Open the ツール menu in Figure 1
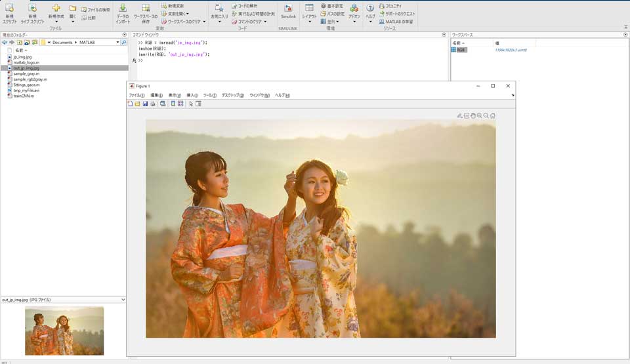Image resolution: width=630 pixels, height=364 pixels. pos(209,95)
